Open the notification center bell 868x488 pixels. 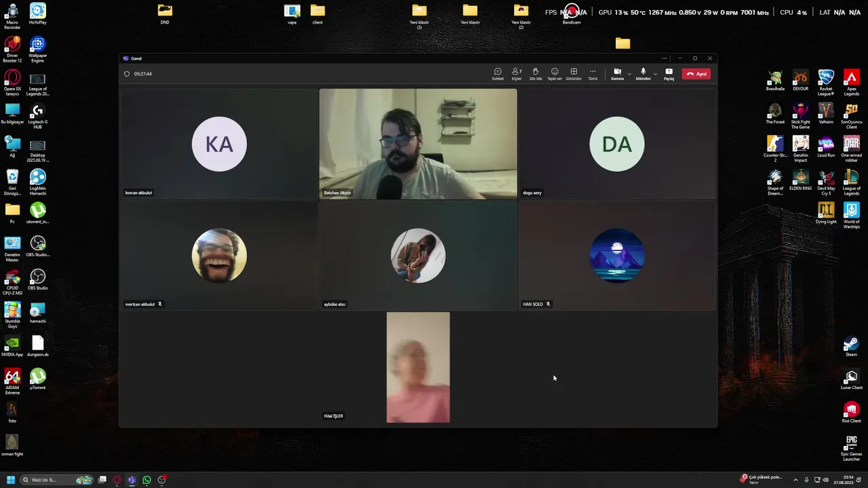click(x=857, y=480)
